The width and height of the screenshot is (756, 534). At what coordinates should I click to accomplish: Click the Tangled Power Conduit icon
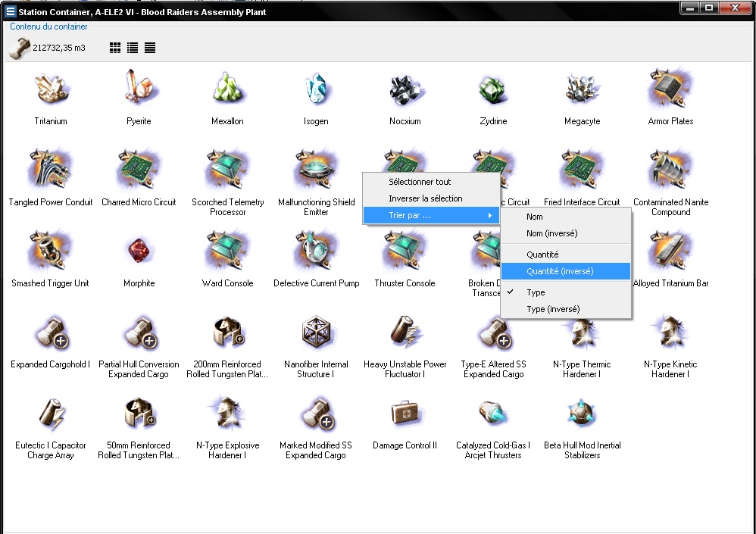pyautogui.click(x=50, y=169)
